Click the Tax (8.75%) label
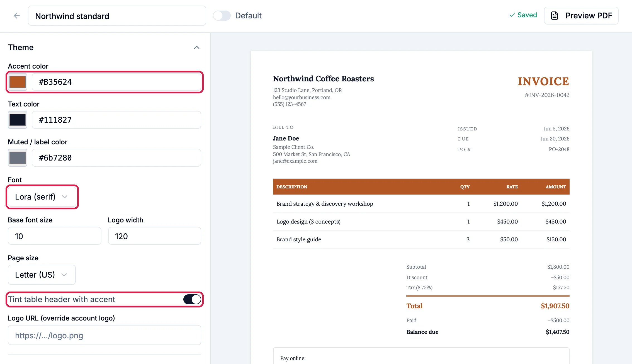632x364 pixels. coord(419,287)
